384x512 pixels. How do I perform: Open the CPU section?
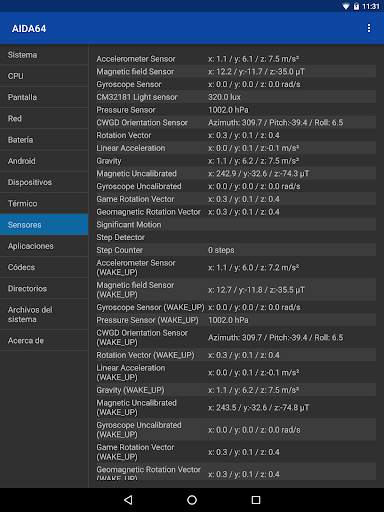44,76
